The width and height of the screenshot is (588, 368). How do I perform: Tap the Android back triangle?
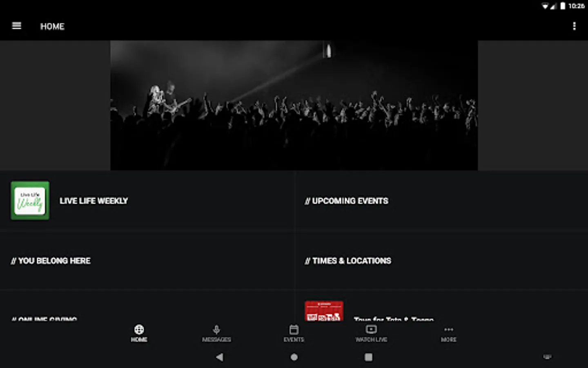tap(220, 357)
